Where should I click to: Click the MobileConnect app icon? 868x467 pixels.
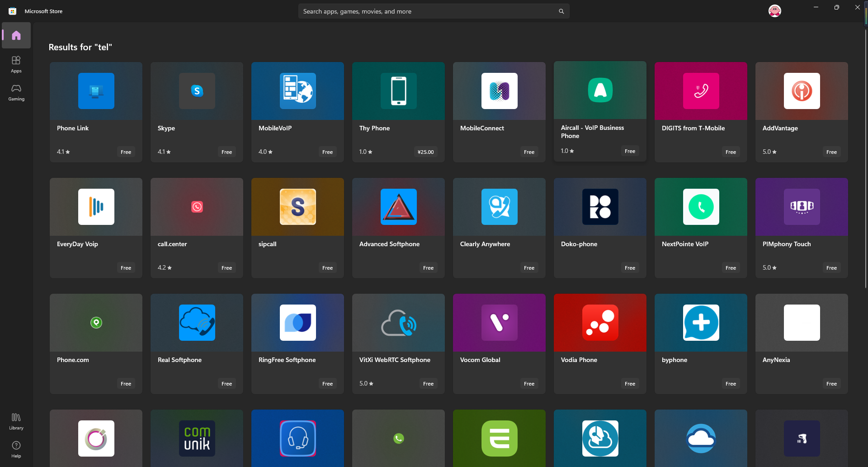point(500,91)
